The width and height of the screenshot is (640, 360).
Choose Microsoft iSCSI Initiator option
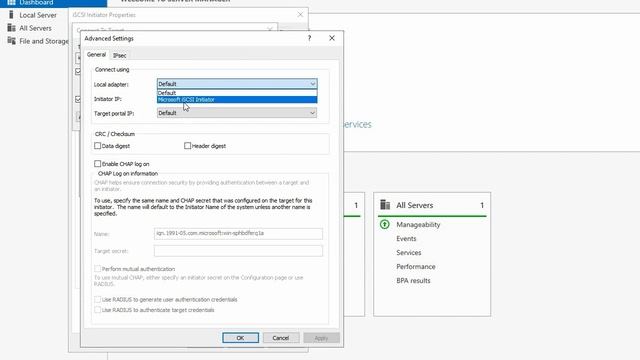237,100
